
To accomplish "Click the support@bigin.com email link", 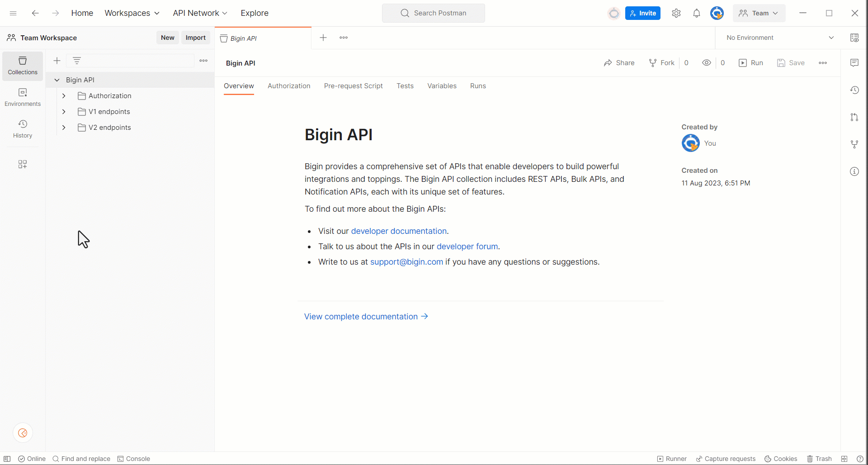I will coord(406,262).
